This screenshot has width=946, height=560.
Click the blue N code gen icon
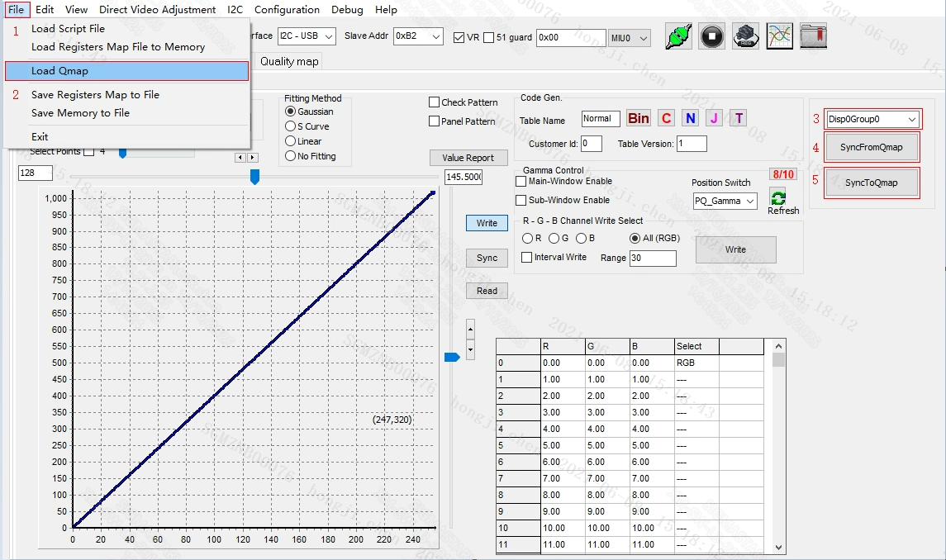[x=691, y=118]
